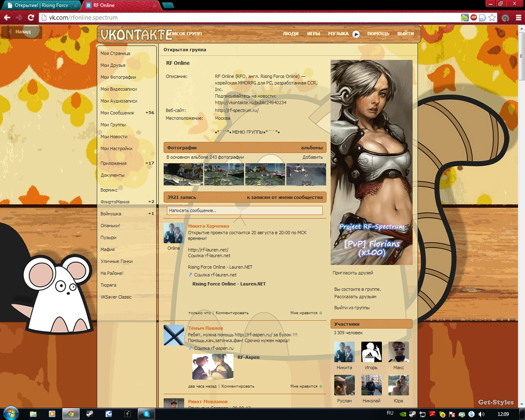
Task: Open Мои Сообщения in sidebar
Action: [x=117, y=113]
